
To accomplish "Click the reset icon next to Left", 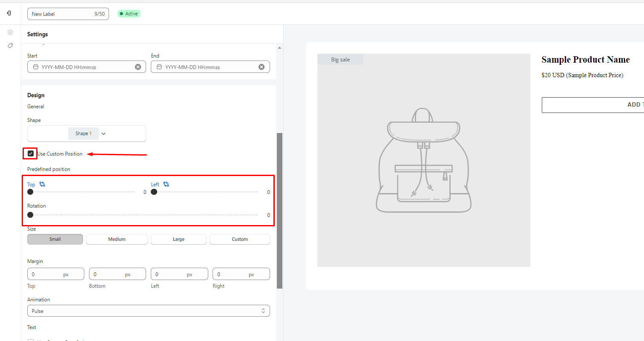I will coord(166,184).
